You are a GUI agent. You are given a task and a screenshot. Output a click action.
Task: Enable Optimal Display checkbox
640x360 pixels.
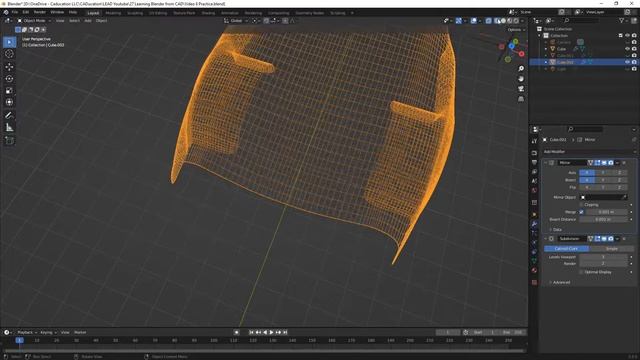pos(581,272)
